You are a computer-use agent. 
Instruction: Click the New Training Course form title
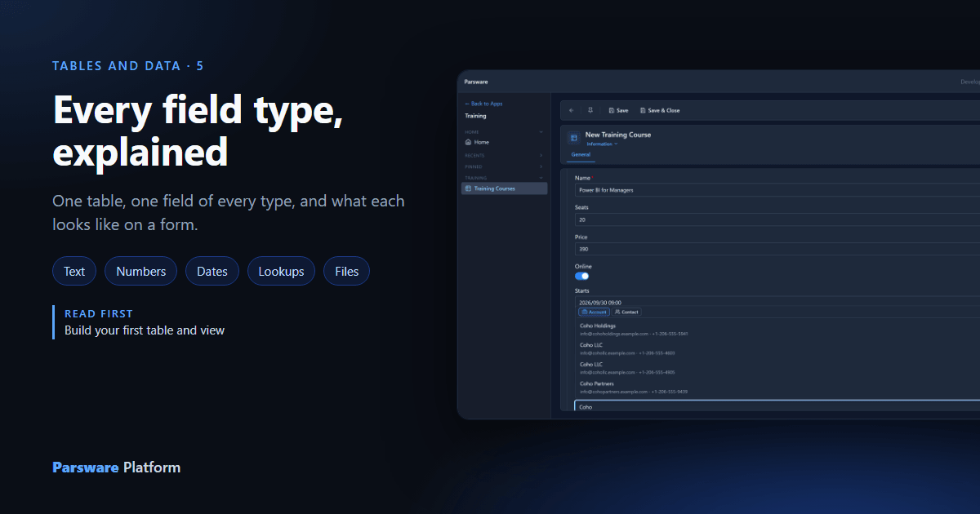[x=618, y=135]
